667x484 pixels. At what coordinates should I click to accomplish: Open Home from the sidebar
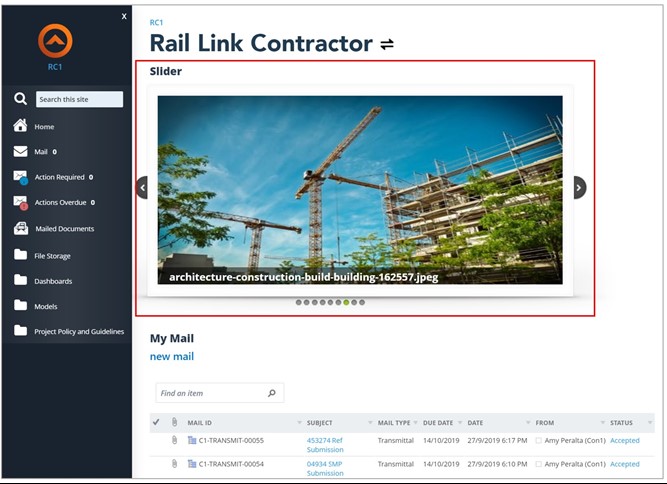tap(44, 127)
